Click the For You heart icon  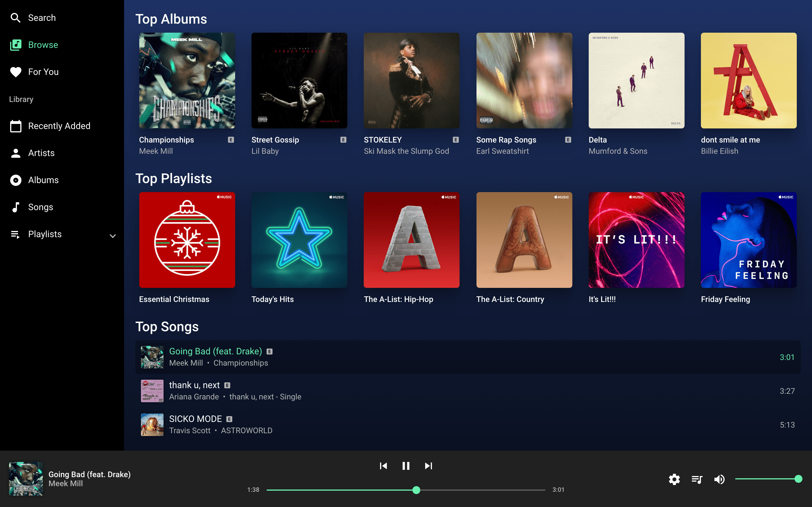[16, 72]
